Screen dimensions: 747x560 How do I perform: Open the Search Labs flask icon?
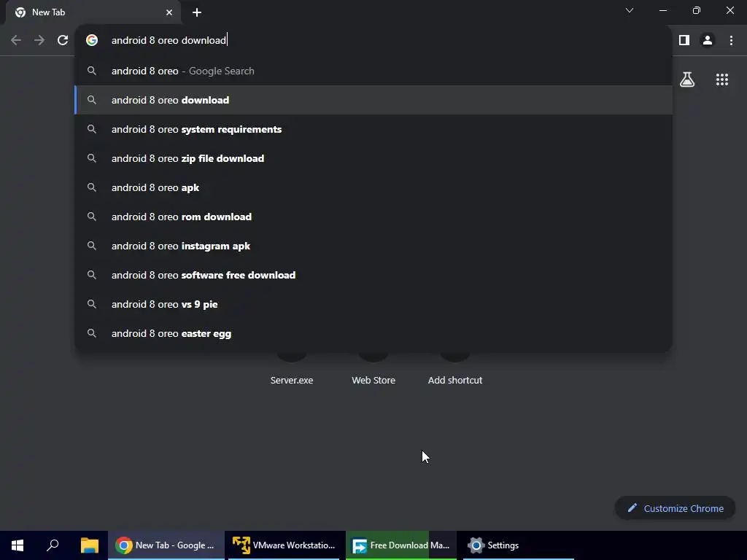click(687, 79)
